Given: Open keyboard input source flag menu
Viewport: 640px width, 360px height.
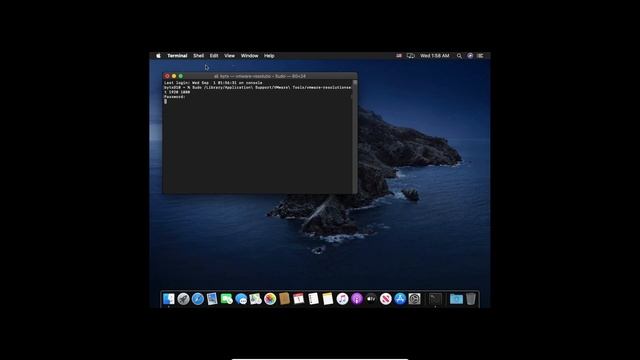Looking at the screenshot, I should [x=399, y=56].
